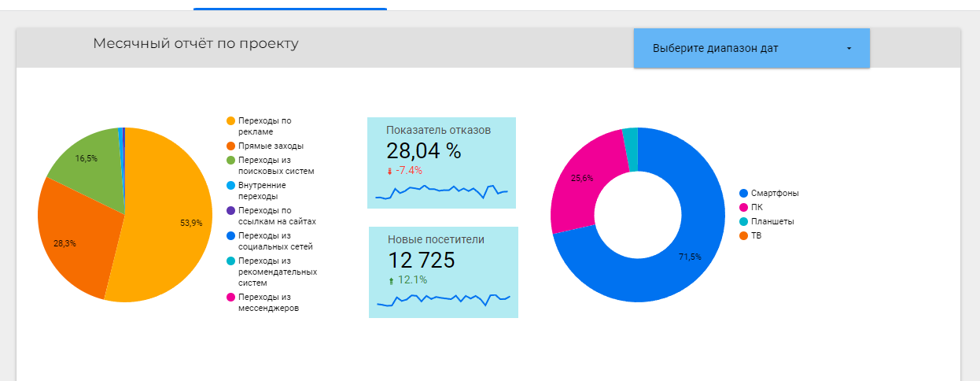Click the legend label Прямые заходы
Image resolution: width=980 pixels, height=381 pixels.
pos(271,146)
